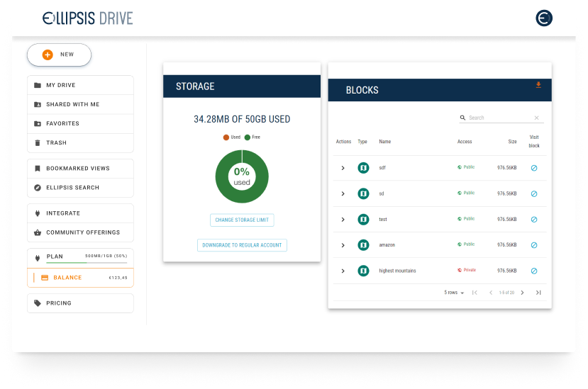Open the Trash
The image size is (588, 389).
[80, 143]
